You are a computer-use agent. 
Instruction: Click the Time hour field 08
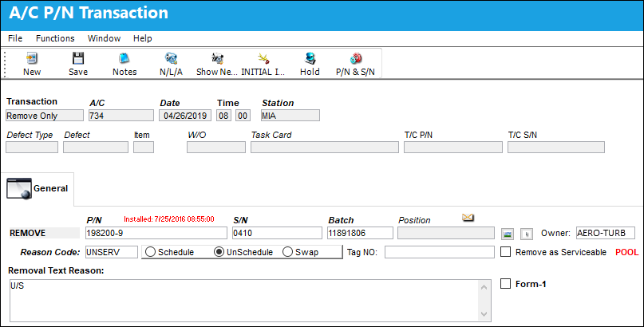click(223, 116)
